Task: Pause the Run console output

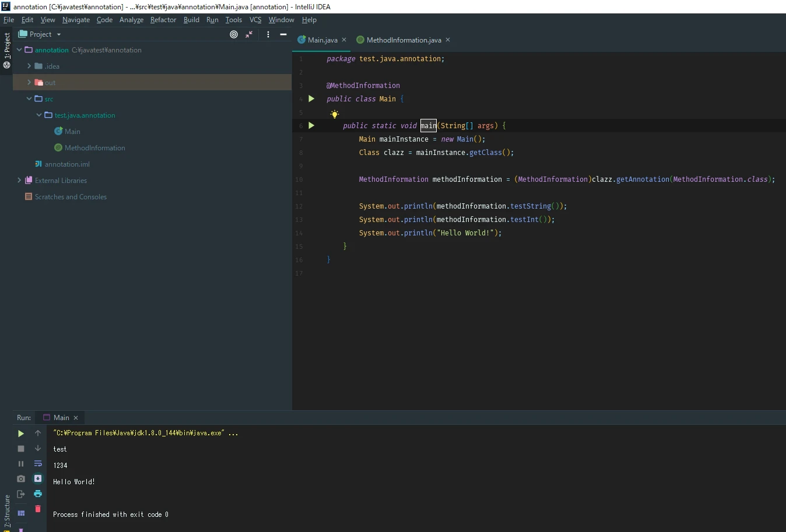Action: [21, 464]
